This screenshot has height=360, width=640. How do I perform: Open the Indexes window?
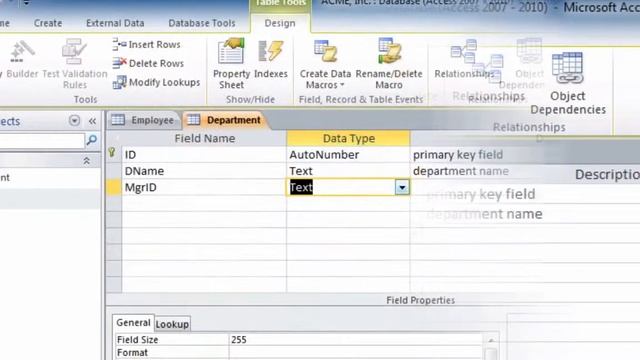coord(271,59)
